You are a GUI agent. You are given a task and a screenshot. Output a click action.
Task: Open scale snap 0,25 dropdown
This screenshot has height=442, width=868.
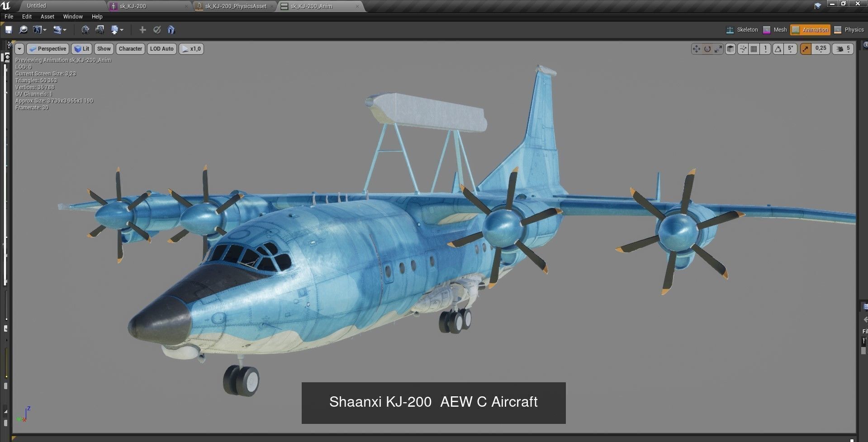pyautogui.click(x=821, y=49)
